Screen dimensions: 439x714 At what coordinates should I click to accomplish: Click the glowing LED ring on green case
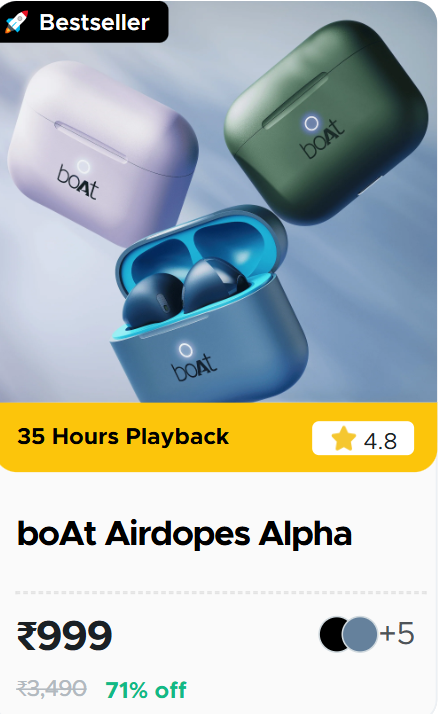pos(311,122)
